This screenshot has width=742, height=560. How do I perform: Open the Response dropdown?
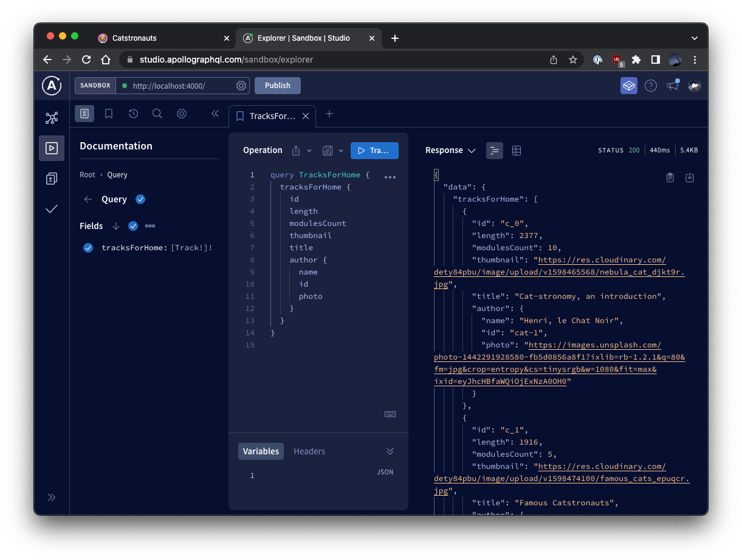450,151
